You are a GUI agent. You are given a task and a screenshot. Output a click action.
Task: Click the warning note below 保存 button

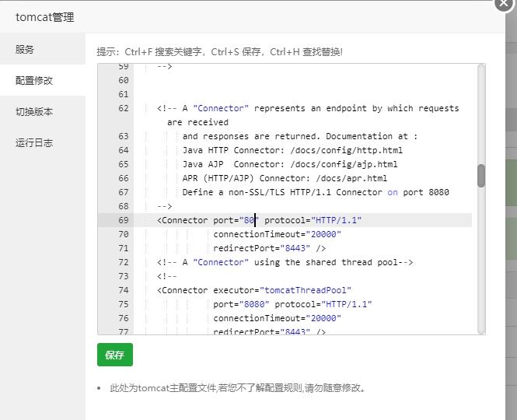pos(238,388)
